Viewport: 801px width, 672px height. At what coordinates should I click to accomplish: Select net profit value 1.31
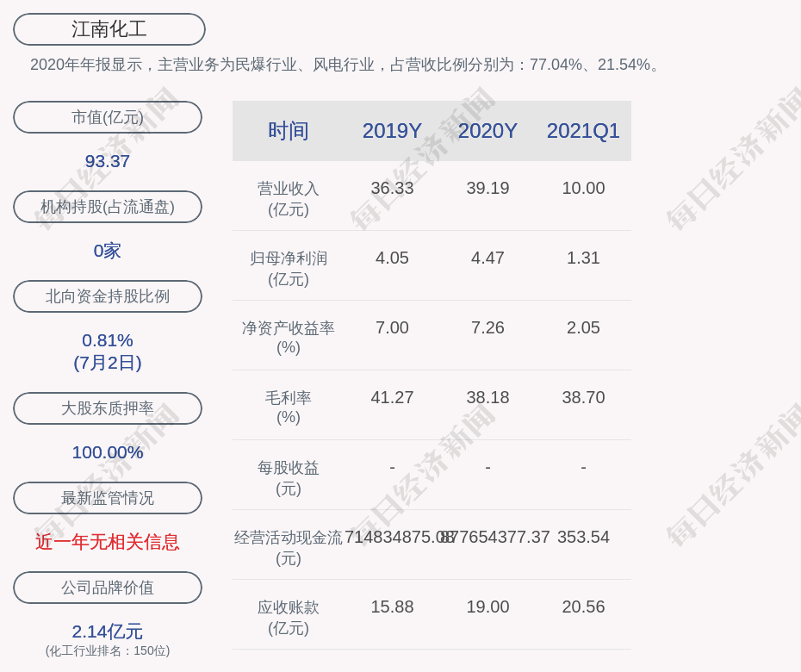(583, 258)
